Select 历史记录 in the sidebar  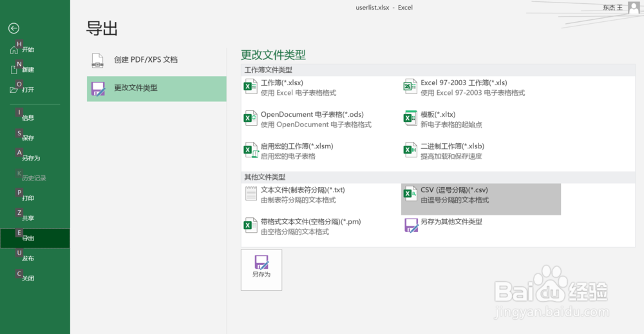click(35, 178)
